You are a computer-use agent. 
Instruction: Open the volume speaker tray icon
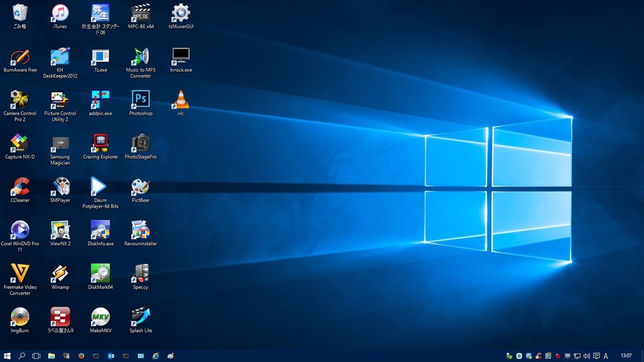[587, 356]
